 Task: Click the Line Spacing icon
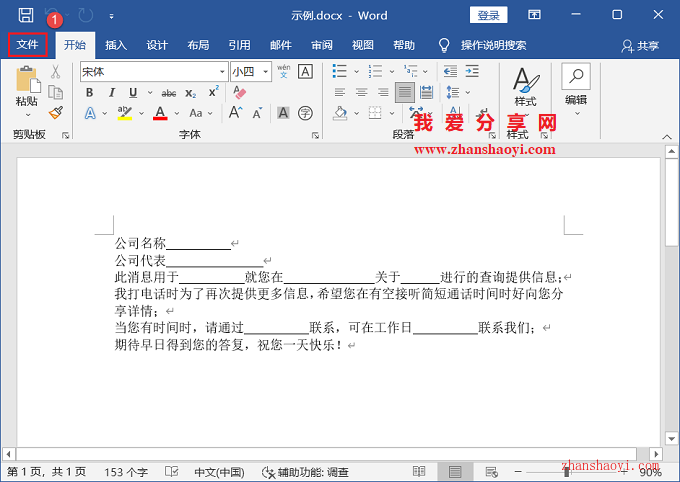453,92
